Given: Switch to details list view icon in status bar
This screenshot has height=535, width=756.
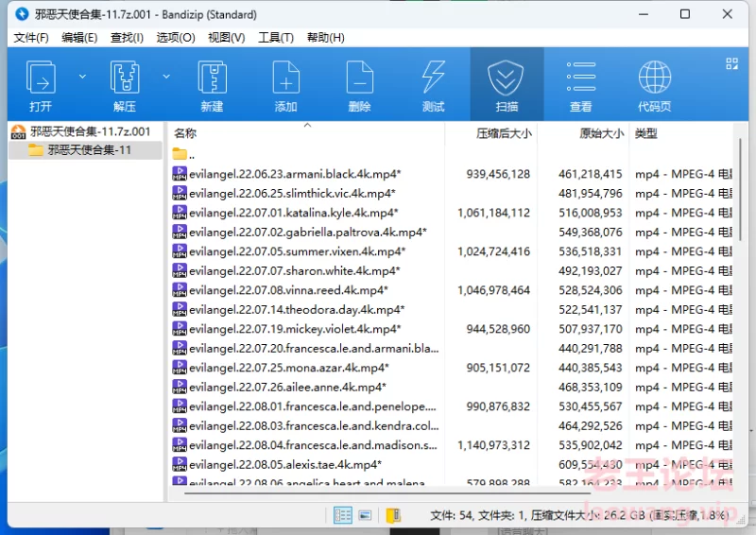Looking at the screenshot, I should tap(343, 515).
